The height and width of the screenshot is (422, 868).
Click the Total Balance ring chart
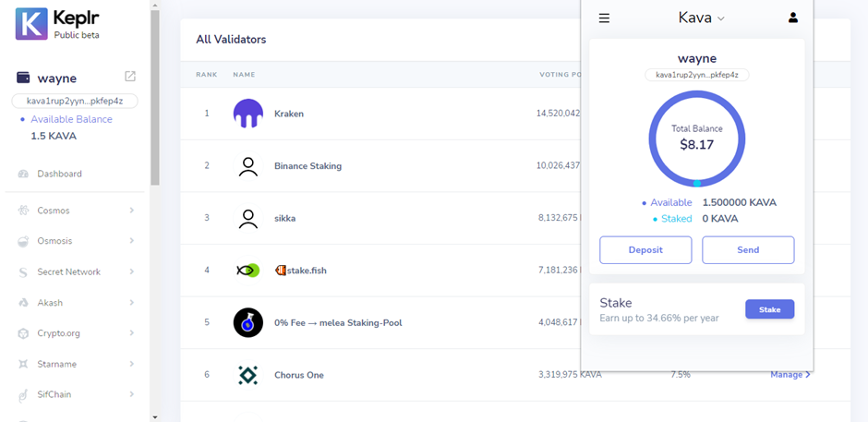697,139
